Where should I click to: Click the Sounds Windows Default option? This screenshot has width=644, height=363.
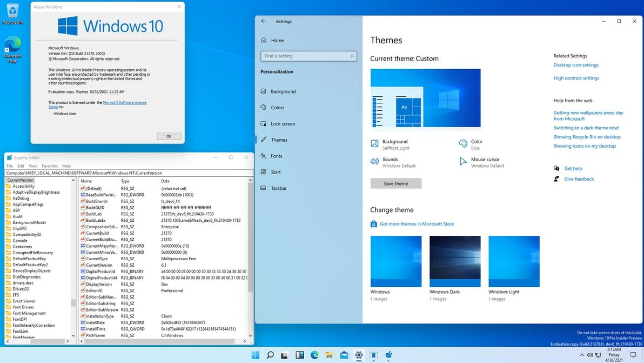(x=393, y=162)
